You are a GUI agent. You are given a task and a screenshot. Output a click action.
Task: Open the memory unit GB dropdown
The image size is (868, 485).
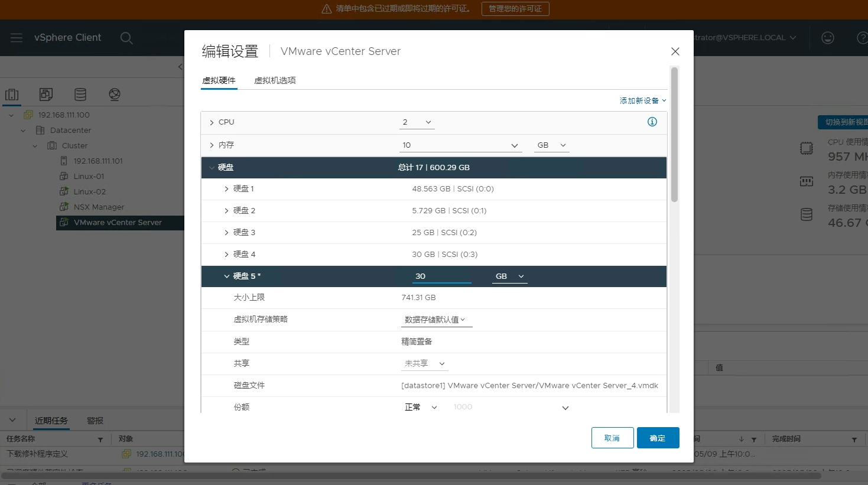551,145
